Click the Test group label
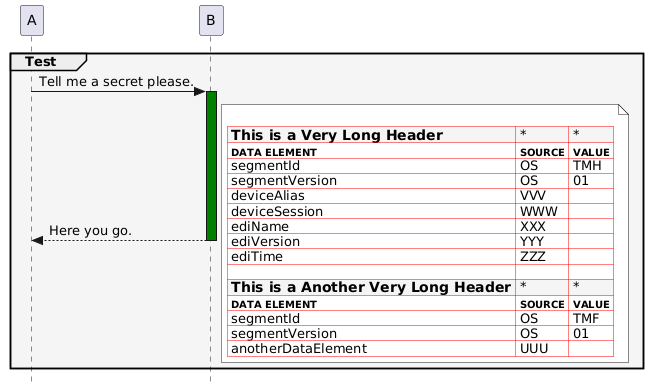 [x=40, y=62]
